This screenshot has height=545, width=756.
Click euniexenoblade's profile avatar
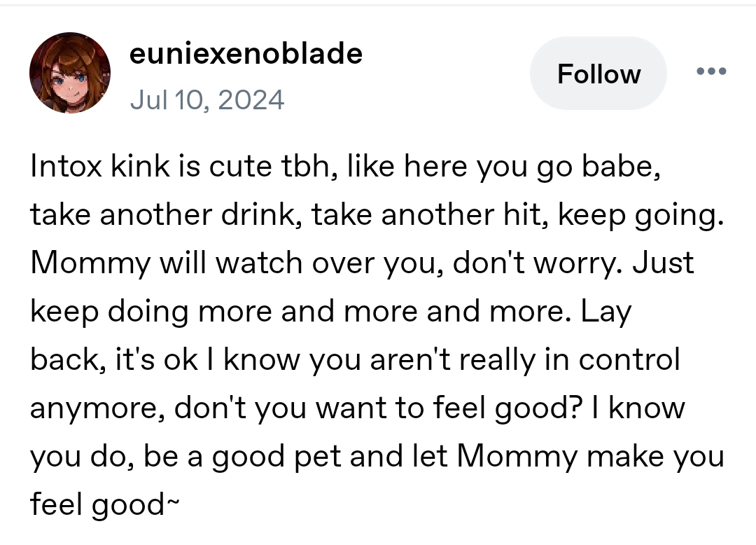[70, 73]
